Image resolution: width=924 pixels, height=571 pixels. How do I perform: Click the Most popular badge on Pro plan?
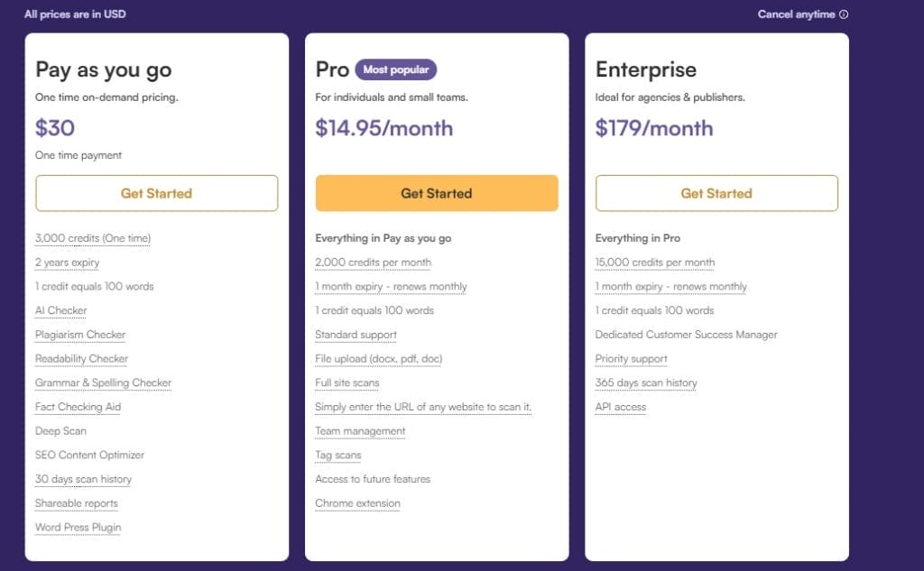[x=396, y=69]
